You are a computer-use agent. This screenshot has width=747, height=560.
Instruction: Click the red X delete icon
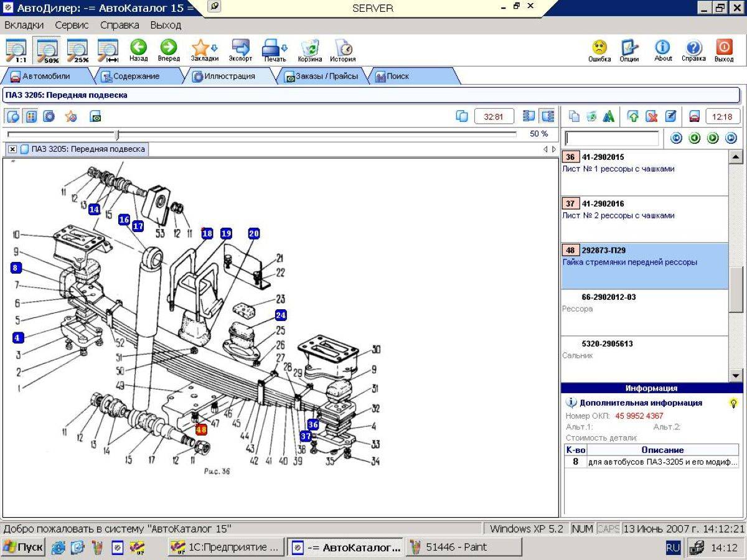point(652,116)
